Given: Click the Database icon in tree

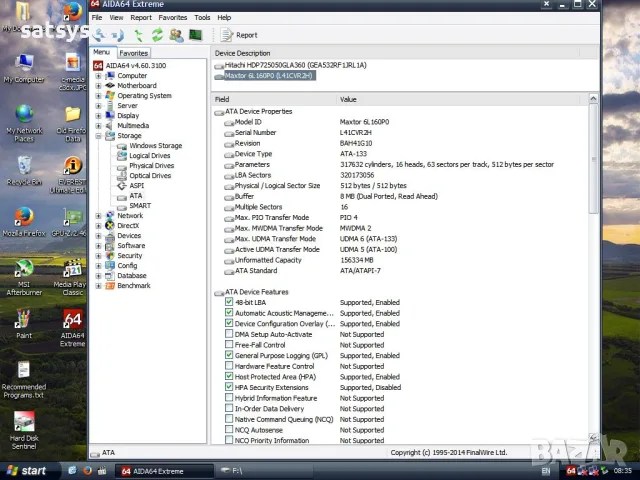Looking at the screenshot, I should coord(110,276).
